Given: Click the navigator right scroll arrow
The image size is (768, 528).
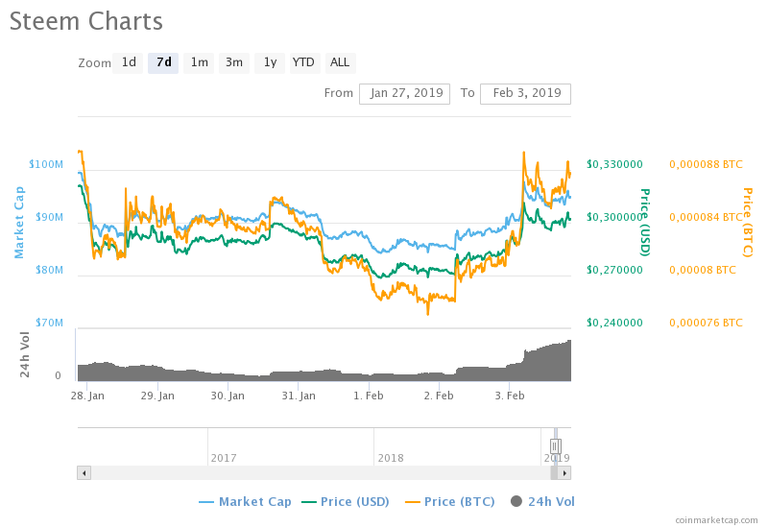Looking at the screenshot, I should [565, 473].
